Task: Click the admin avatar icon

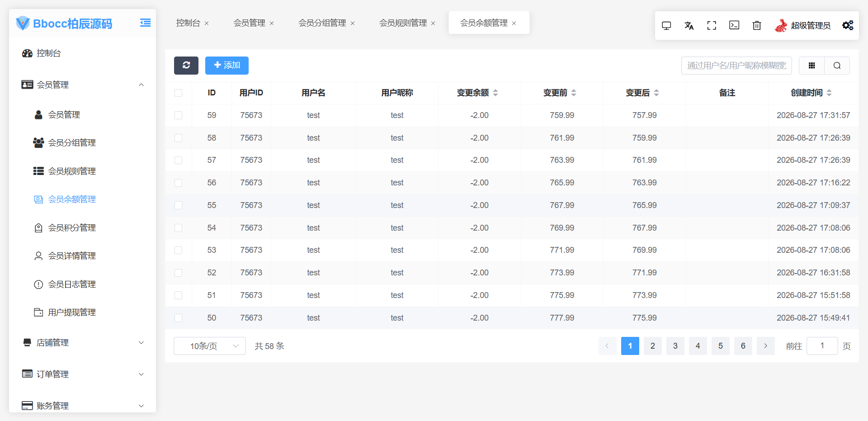Action: [781, 25]
